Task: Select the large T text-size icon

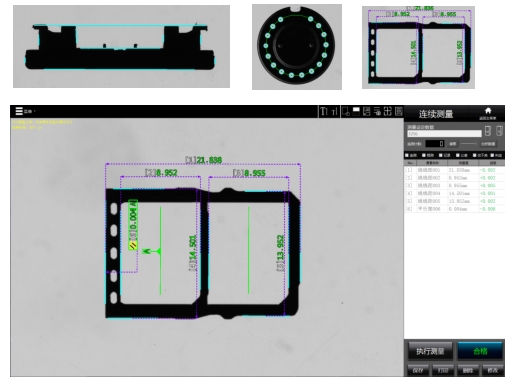Action: coord(324,111)
